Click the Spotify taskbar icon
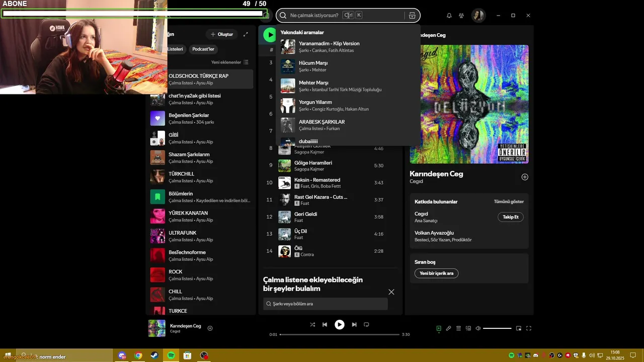This screenshot has height=362, width=644. click(171, 355)
